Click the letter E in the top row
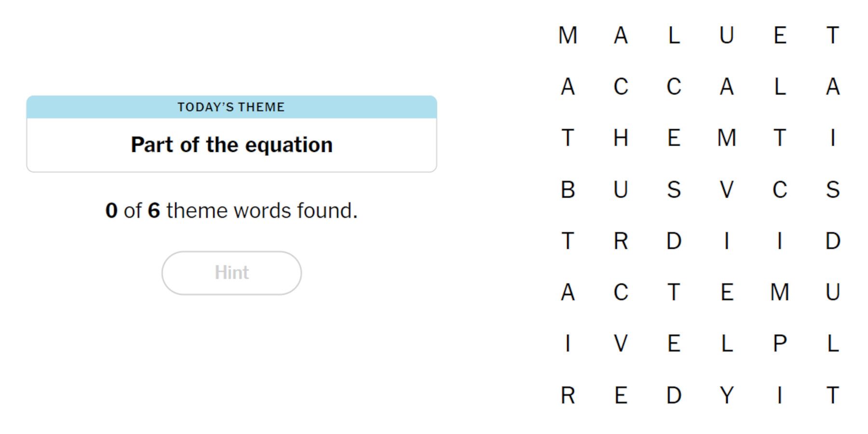The image size is (868, 434). point(780,35)
